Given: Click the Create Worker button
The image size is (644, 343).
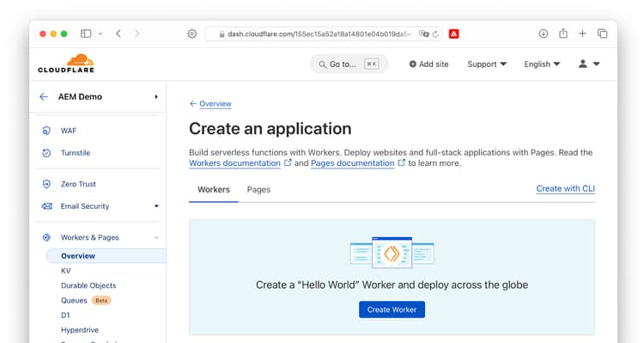Looking at the screenshot, I should [x=392, y=309].
